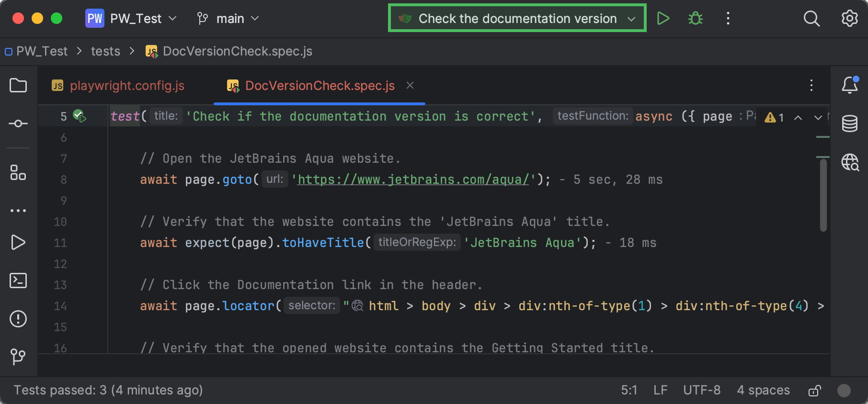The height and width of the screenshot is (404, 868).
Task: Run the current configuration with Run button
Action: [x=663, y=19]
